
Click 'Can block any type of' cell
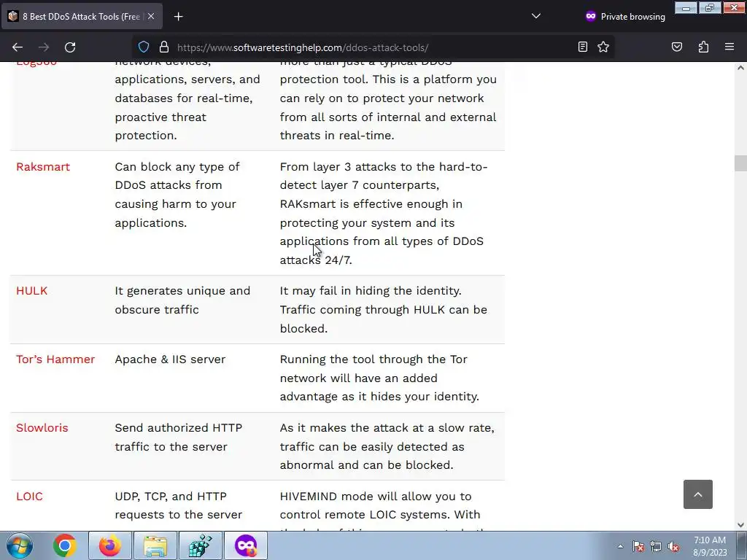pyautogui.click(x=177, y=195)
